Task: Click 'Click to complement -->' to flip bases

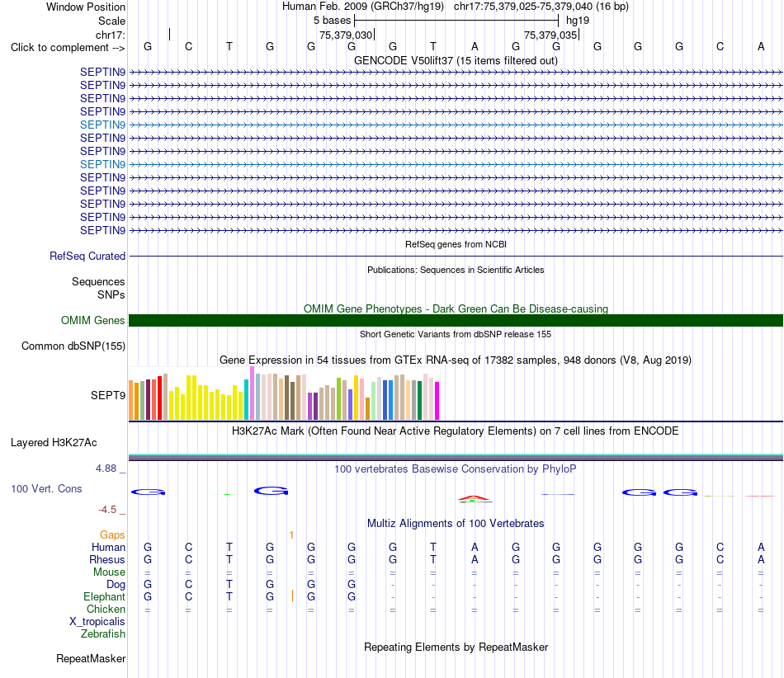Action: tap(68, 48)
